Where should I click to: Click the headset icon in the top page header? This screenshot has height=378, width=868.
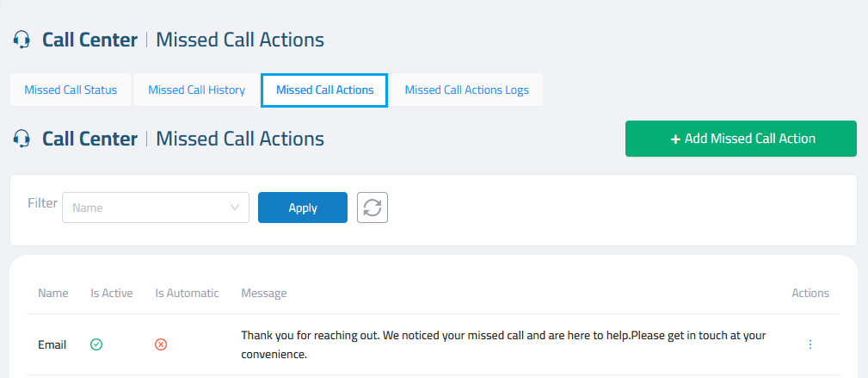click(22, 40)
